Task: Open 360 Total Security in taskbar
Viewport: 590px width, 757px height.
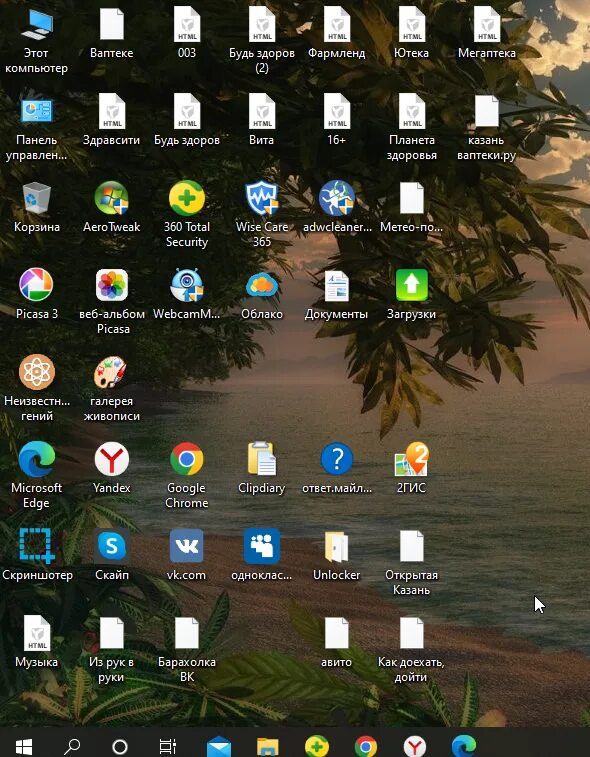Action: [x=317, y=746]
